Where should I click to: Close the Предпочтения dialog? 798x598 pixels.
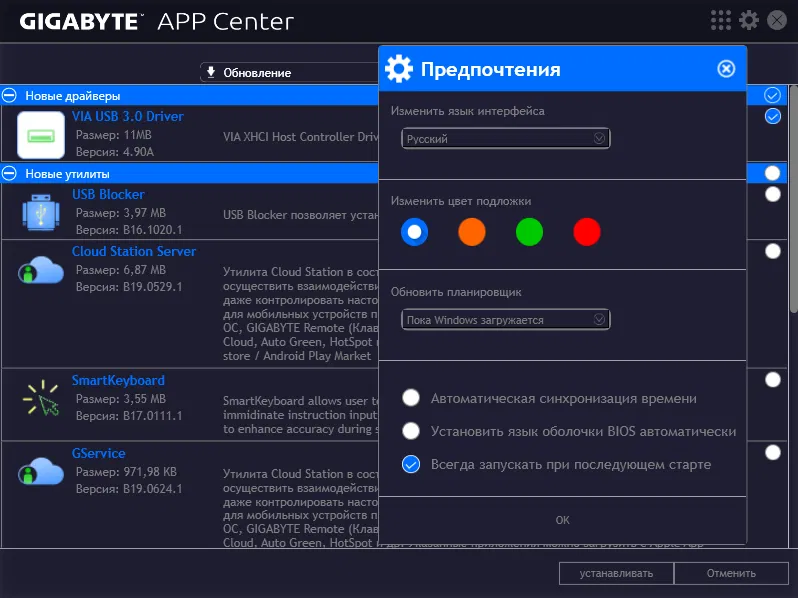pos(726,69)
